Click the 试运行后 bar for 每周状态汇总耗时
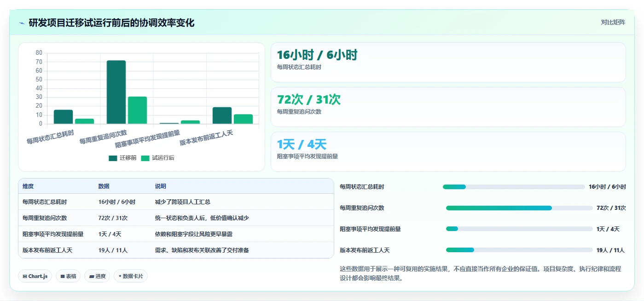 point(85,122)
